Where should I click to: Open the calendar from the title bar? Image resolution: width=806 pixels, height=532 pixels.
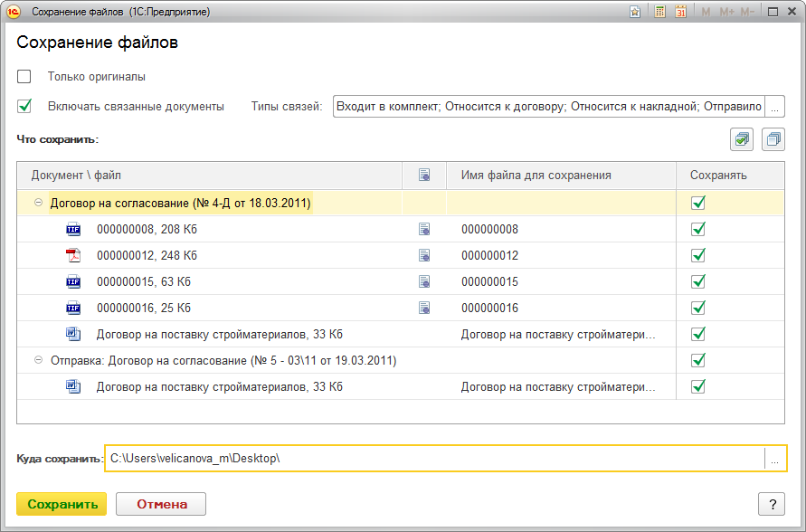tap(680, 12)
